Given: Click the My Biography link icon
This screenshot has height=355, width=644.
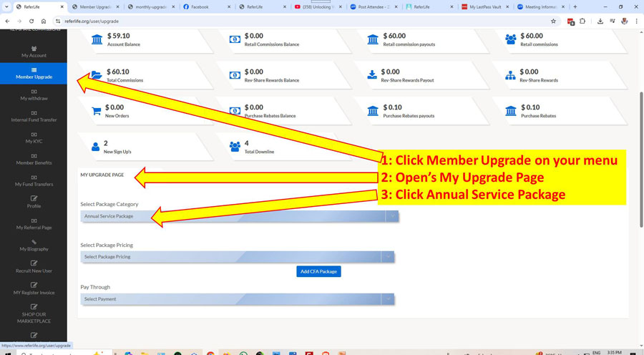Looking at the screenshot, I should [34, 242].
